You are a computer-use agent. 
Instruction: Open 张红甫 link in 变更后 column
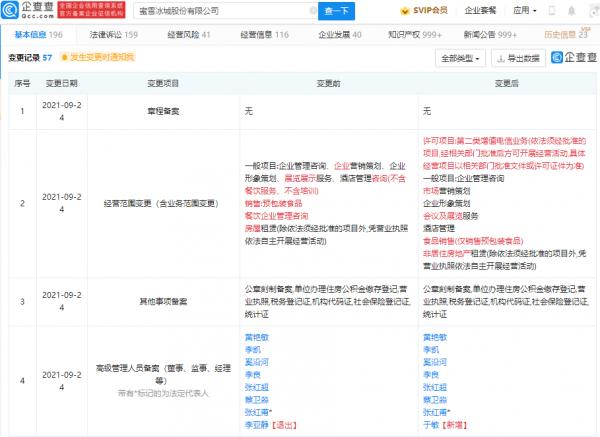point(437,412)
